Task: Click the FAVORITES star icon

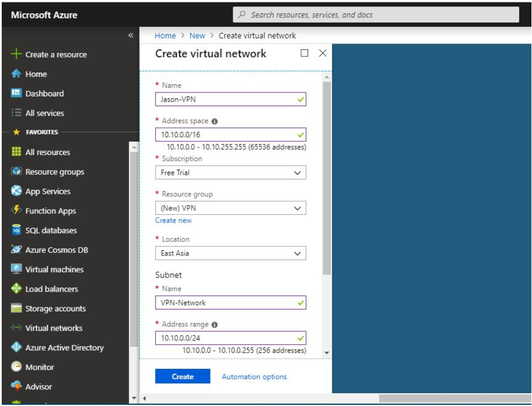Action: (16, 132)
